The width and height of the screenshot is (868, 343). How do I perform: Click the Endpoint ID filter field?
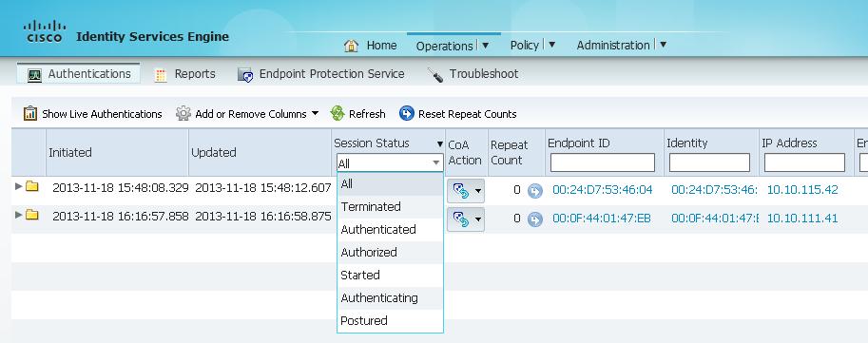pyautogui.click(x=603, y=162)
